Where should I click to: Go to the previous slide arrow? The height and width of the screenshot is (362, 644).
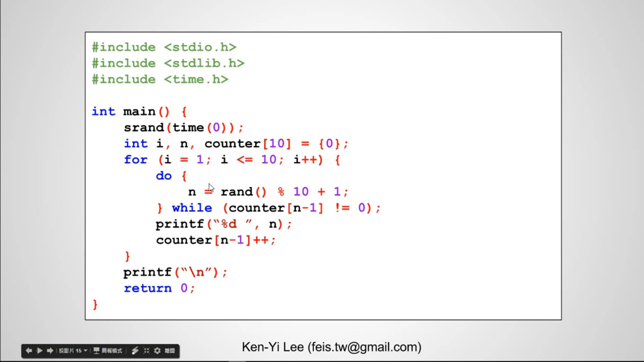click(29, 351)
